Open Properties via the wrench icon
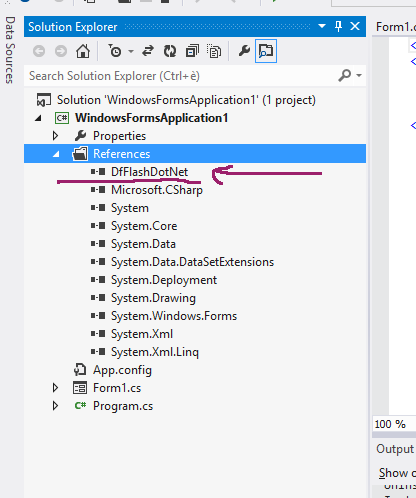The image size is (416, 498). pos(244,51)
